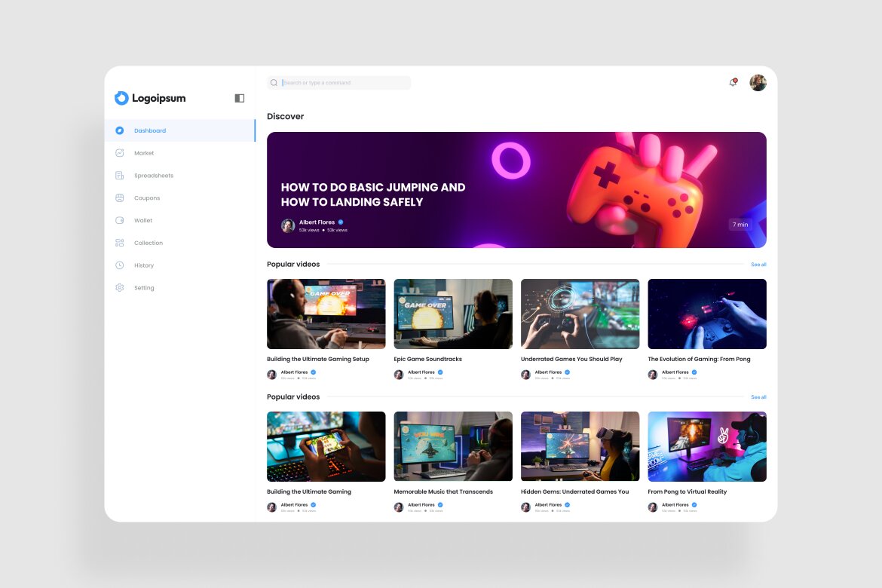The image size is (882, 588).
Task: Click the verified badge next to Albert Flores
Action: point(339,222)
